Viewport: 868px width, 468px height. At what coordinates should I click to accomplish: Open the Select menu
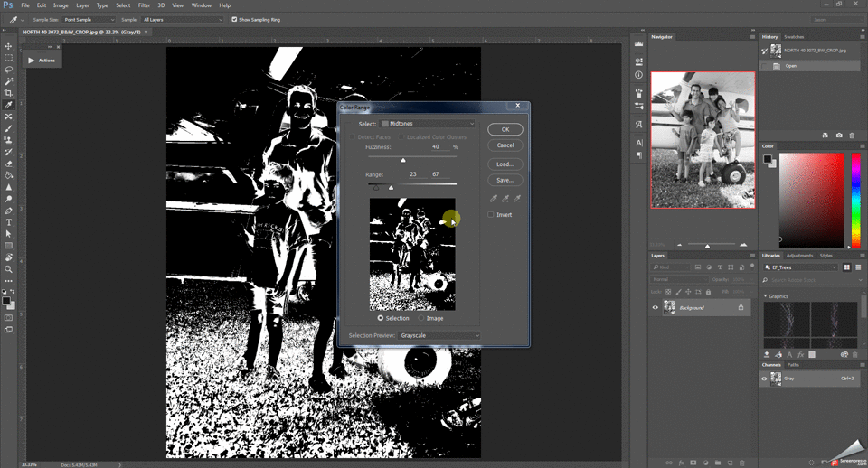123,5
